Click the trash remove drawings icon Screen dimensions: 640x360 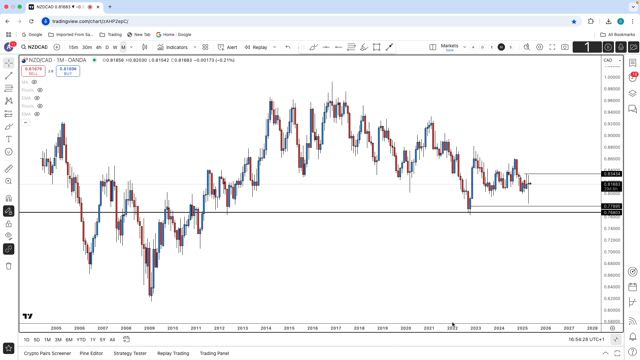9,266
